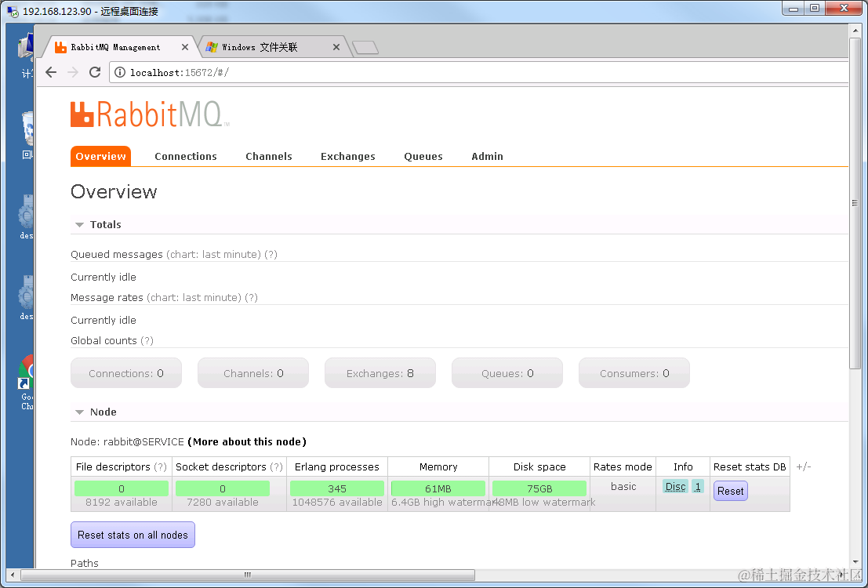Click the back navigation arrow icon
Screen dimensions: 868x588
pyautogui.click(x=50, y=71)
